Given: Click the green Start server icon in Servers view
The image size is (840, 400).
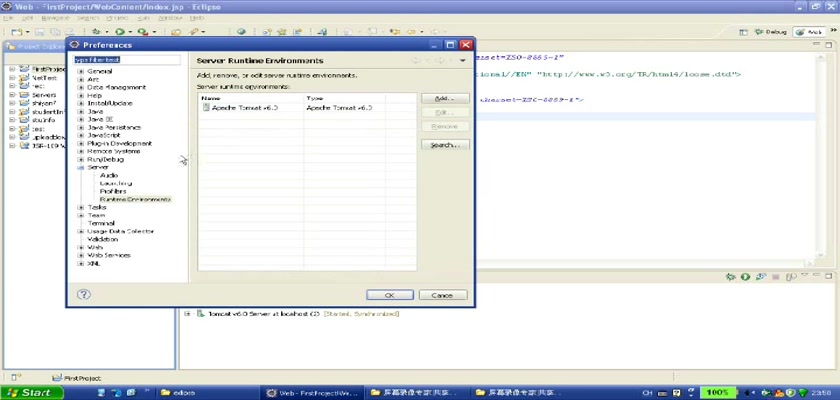Looking at the screenshot, I should [744, 277].
